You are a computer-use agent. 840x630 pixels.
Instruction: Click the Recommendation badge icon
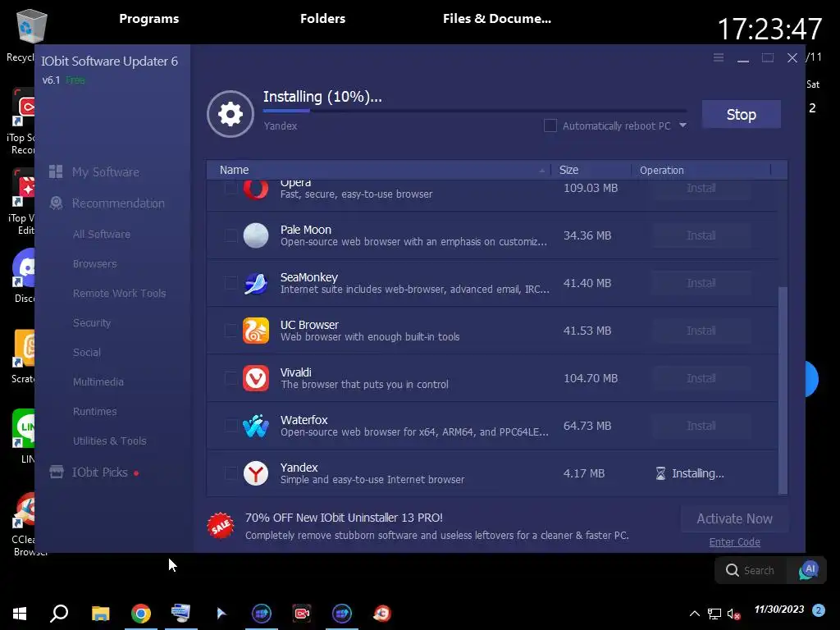pos(56,203)
